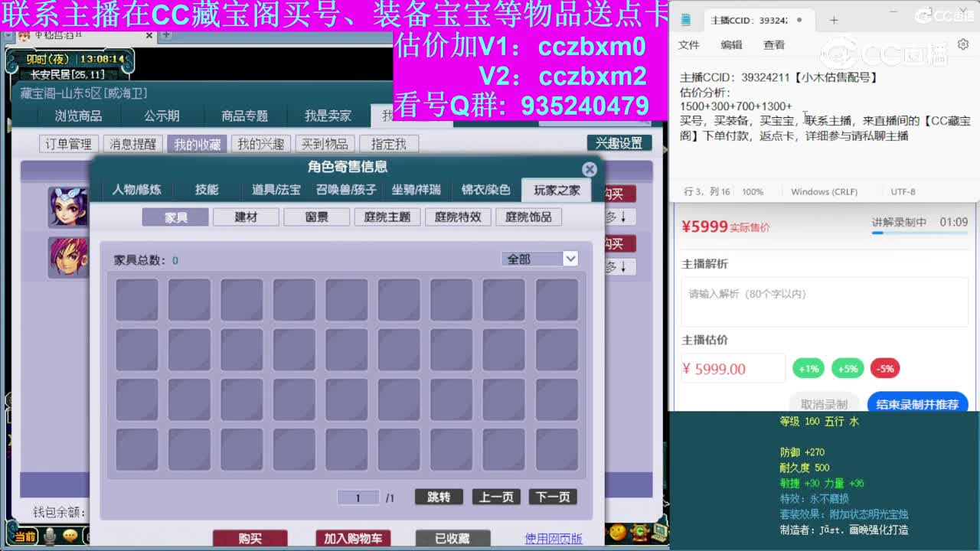
Task: Click the 100% zoom level in Notepad
Action: click(753, 191)
